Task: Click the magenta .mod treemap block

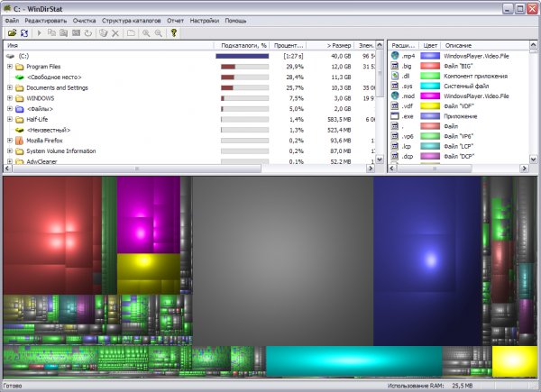Action: 149,215
